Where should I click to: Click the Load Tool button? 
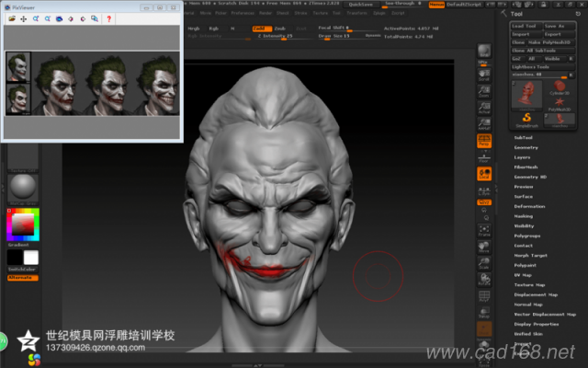pyautogui.click(x=526, y=26)
